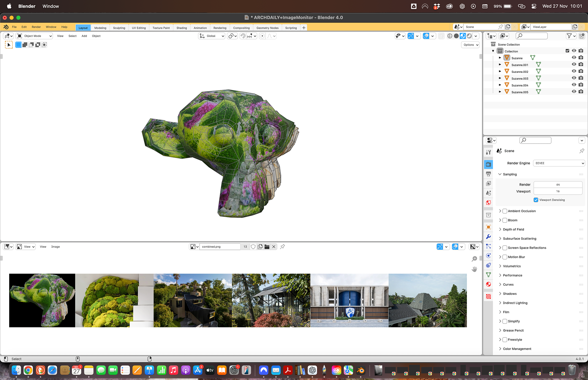This screenshot has height=380, width=588.
Task: Enable the Bloom checkbox
Action: point(505,220)
